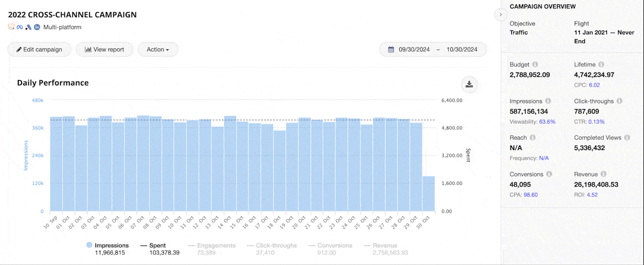644x265 pixels.
Task: Open View report
Action: click(104, 49)
